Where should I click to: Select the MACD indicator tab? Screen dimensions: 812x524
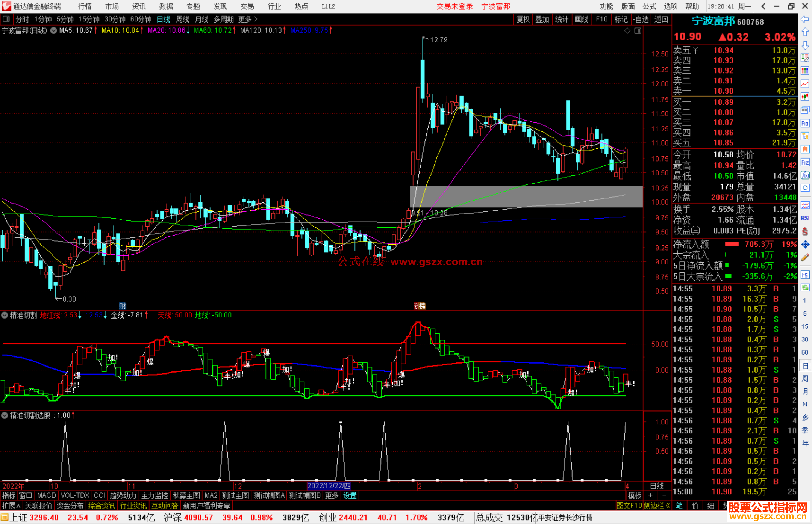[x=47, y=495]
